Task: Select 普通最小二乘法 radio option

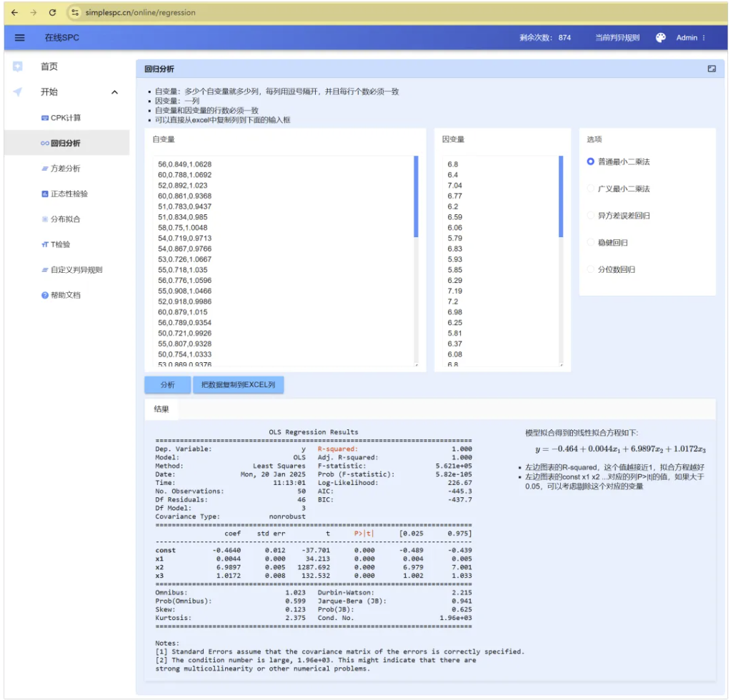Action: tap(591, 162)
